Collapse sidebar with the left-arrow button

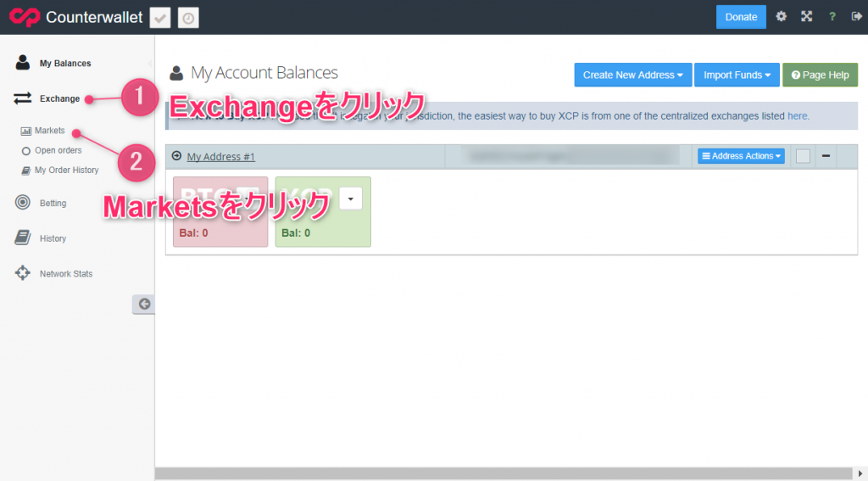(x=144, y=304)
